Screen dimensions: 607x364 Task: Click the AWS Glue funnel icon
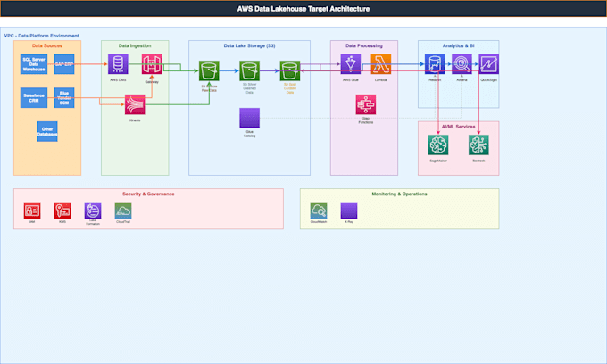point(351,64)
